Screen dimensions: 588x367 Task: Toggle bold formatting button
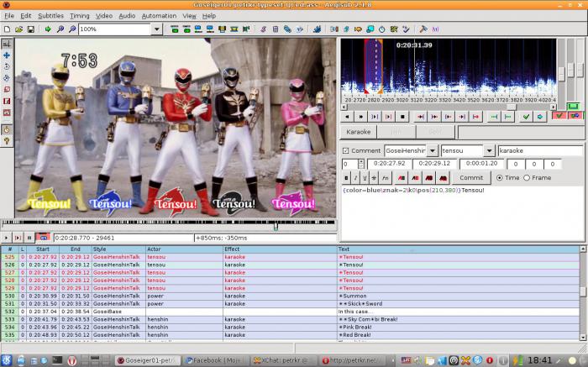tap(346, 178)
